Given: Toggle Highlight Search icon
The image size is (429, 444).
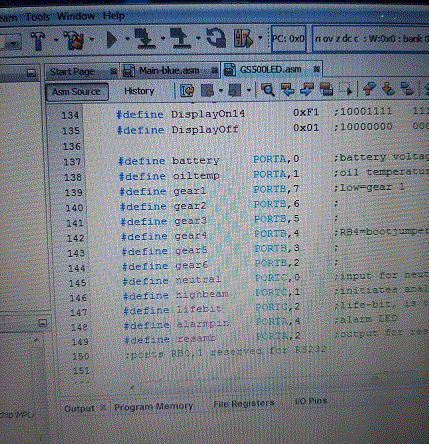Looking at the screenshot, I should pyautogui.click(x=326, y=89).
